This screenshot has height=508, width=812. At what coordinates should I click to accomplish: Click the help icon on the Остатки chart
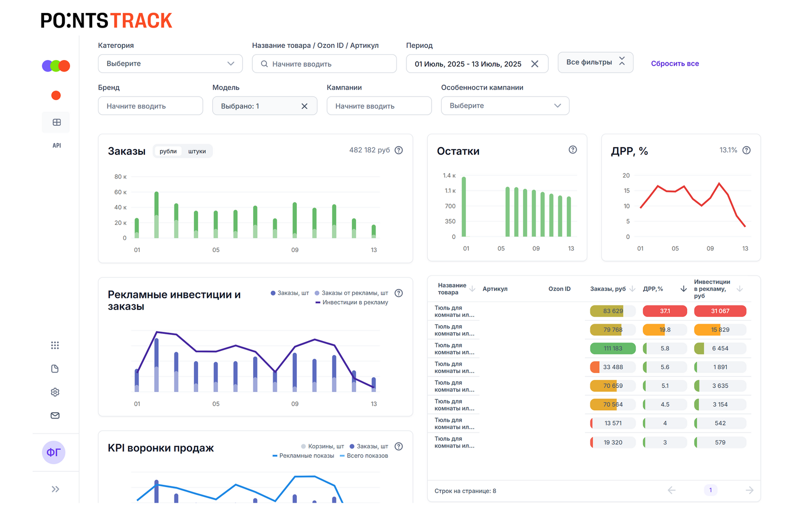[x=573, y=150]
